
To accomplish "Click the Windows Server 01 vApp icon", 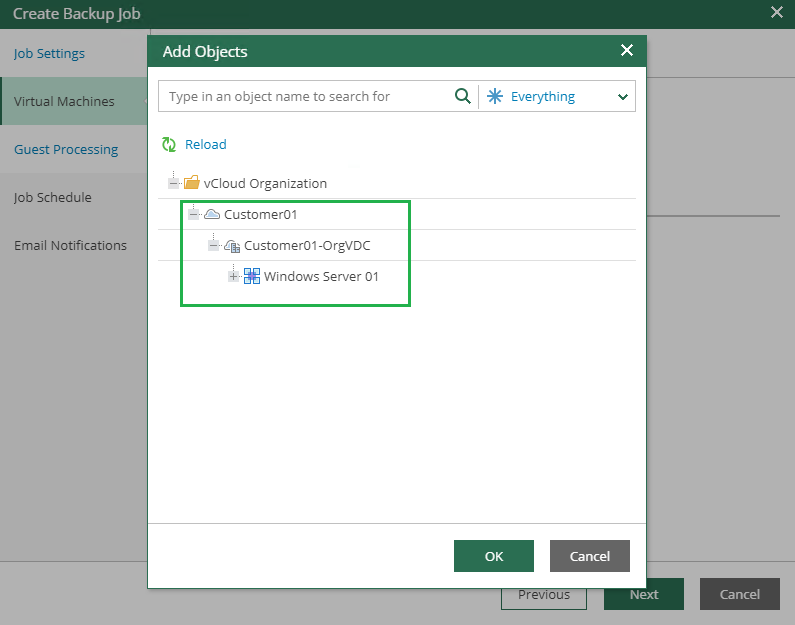I will tap(252, 276).
